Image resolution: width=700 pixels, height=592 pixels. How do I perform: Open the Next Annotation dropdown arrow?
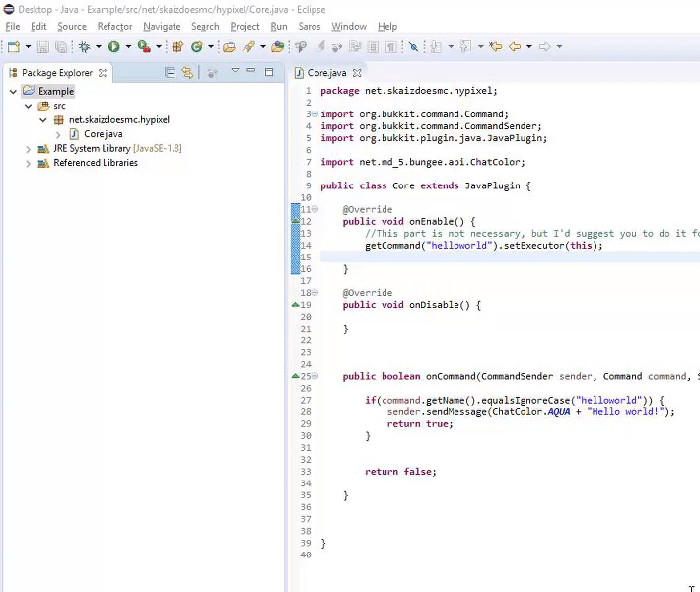pyautogui.click(x=451, y=47)
